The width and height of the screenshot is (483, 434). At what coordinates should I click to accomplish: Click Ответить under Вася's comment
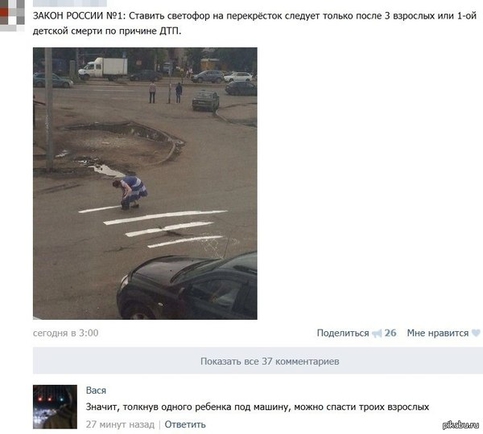coord(185,424)
